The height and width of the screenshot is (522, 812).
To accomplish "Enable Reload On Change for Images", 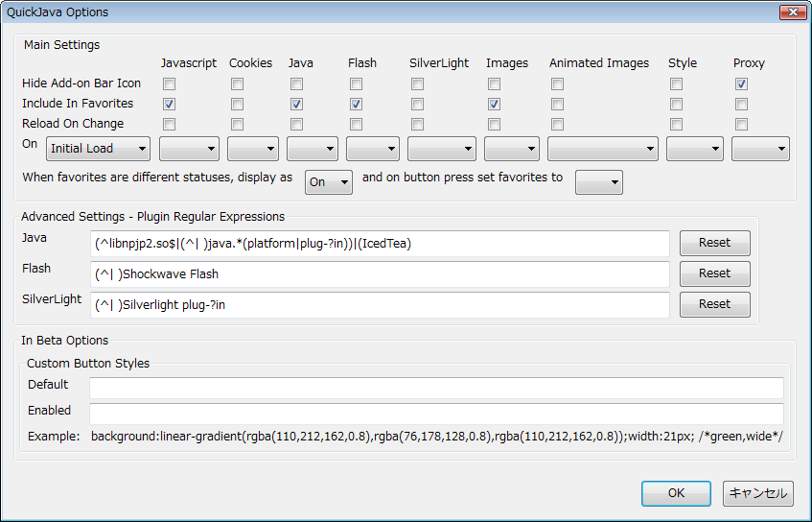I will pos(494,125).
